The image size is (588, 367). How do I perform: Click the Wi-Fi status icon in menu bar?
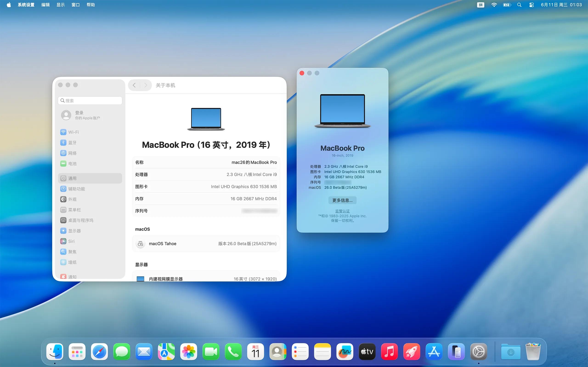point(494,5)
